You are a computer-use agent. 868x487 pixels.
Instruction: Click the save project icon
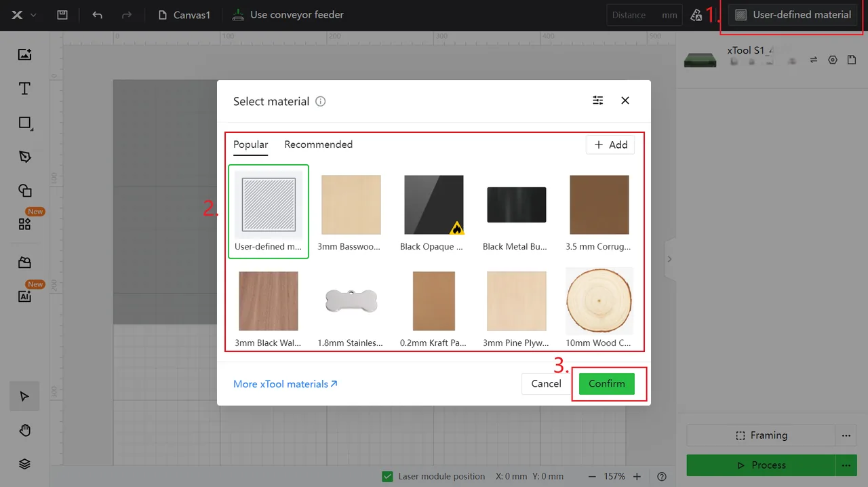(x=62, y=15)
